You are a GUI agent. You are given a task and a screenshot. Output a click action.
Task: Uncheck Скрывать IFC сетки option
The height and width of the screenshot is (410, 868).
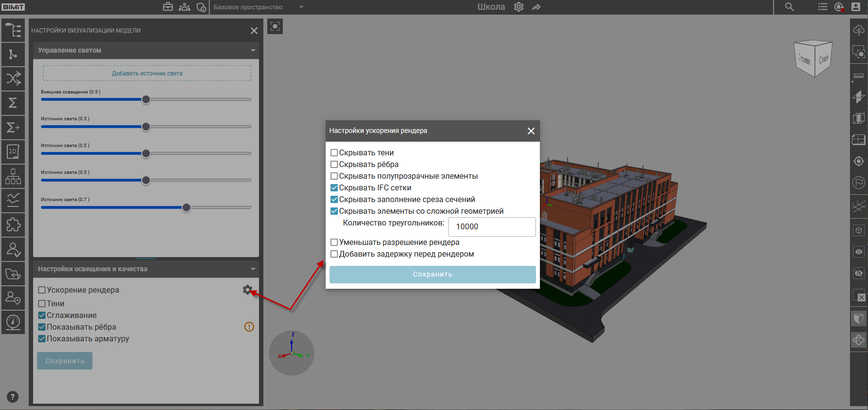334,188
